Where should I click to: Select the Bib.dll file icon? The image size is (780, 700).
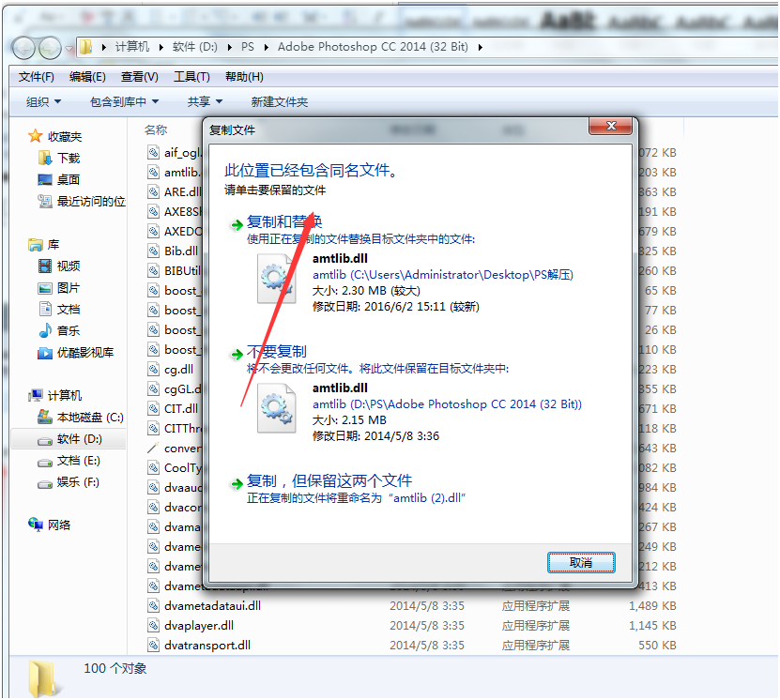pos(153,251)
